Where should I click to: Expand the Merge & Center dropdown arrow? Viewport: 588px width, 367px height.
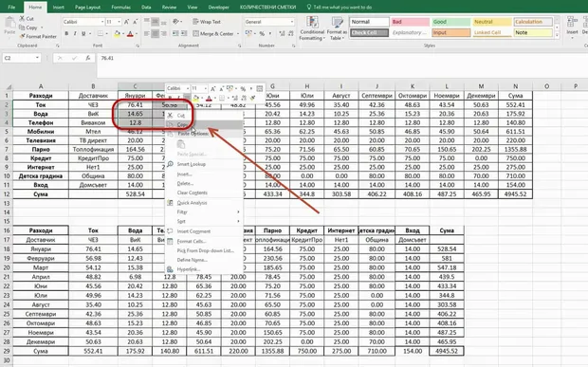pos(238,34)
